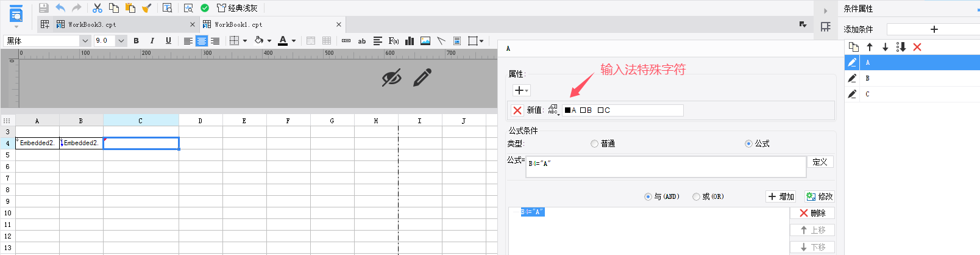Click the 删除 button

[812, 213]
